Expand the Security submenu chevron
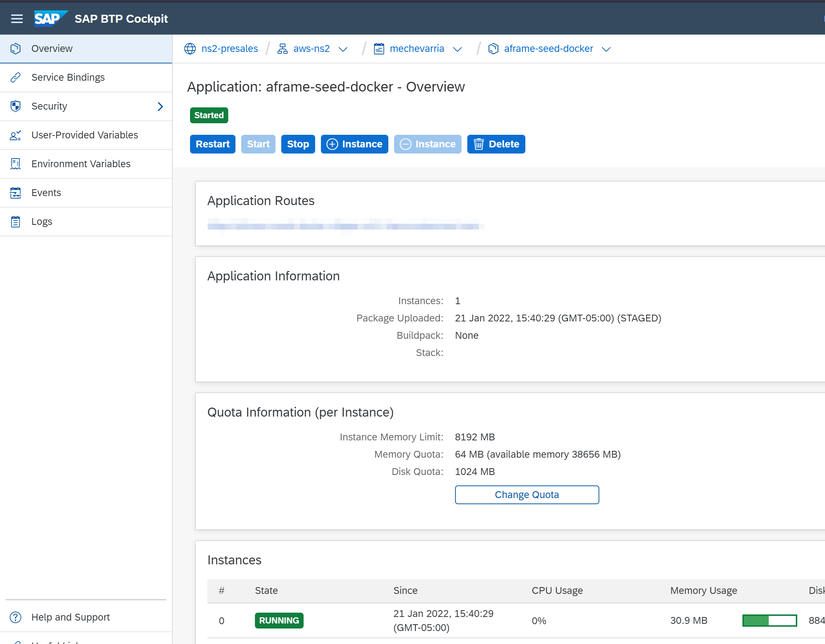 (160, 106)
